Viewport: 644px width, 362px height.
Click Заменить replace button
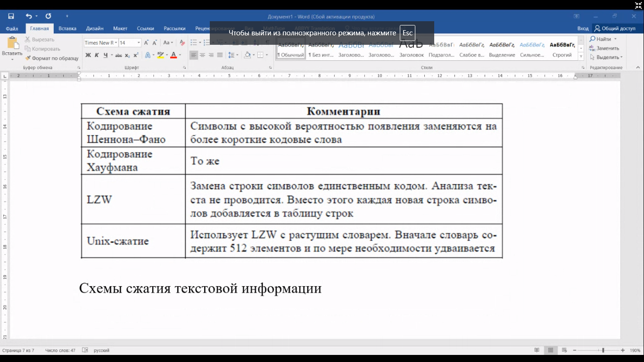(604, 48)
